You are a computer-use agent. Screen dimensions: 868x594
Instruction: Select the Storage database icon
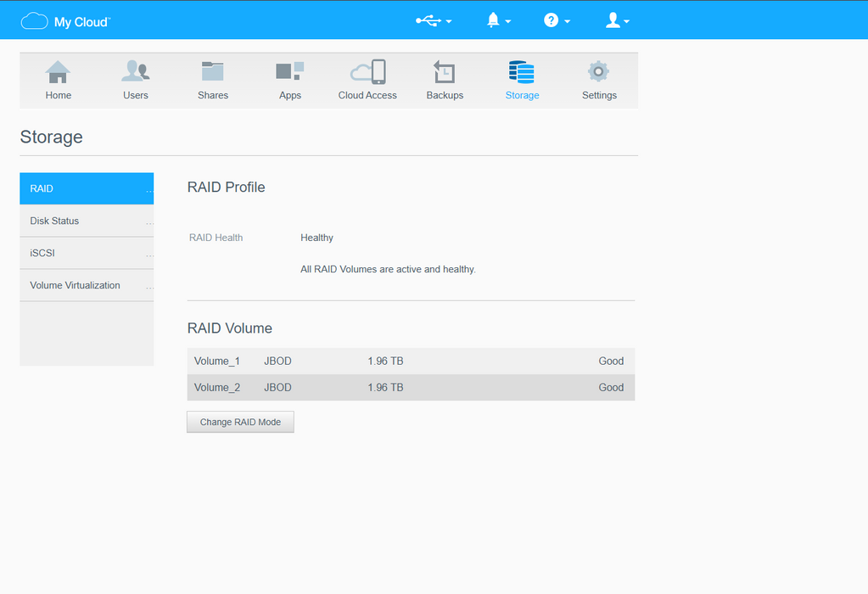point(522,72)
